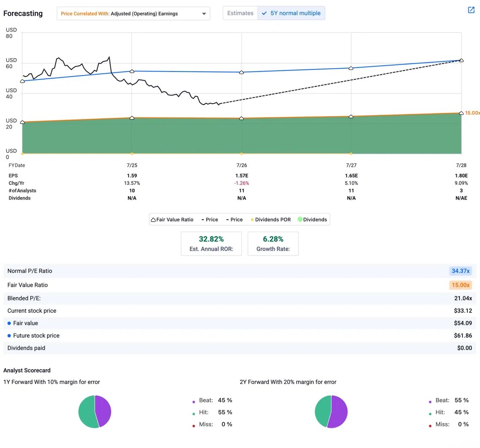
Task: Expand the Price Correlated With dropdown arrow
Action: pos(204,14)
